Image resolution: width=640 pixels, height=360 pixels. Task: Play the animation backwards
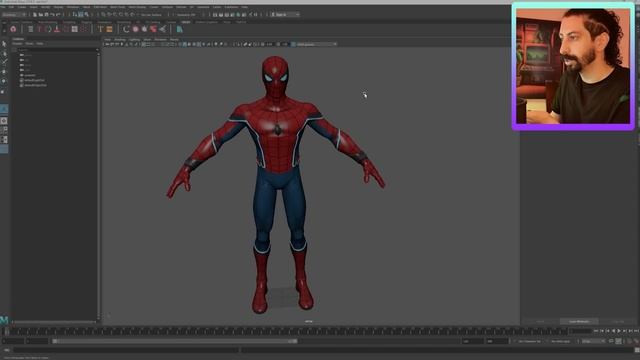point(613,331)
